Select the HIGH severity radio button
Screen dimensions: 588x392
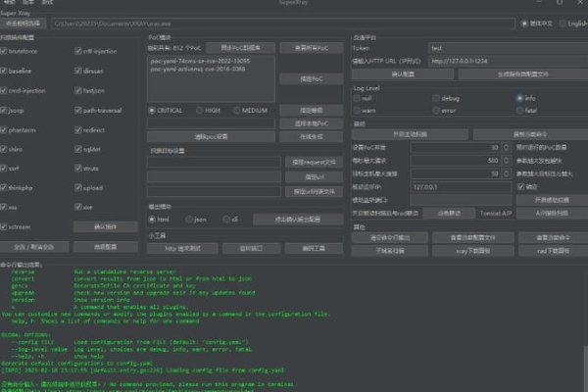coord(200,111)
